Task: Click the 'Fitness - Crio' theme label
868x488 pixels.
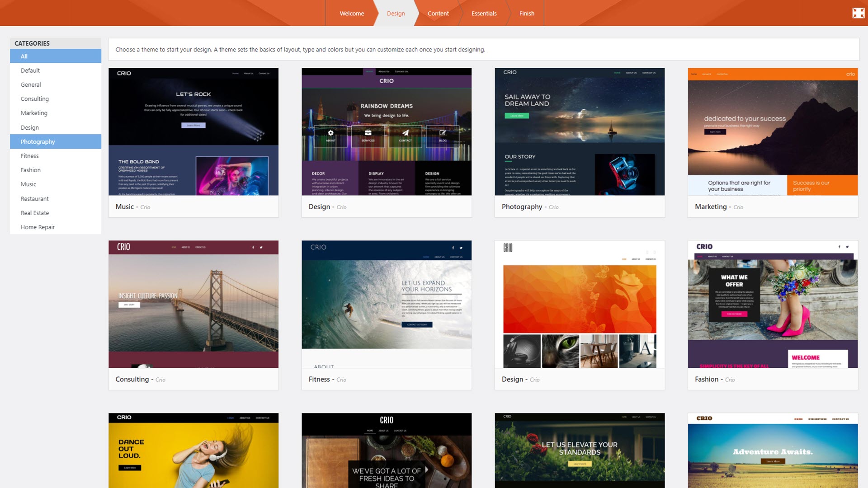Action: point(327,380)
